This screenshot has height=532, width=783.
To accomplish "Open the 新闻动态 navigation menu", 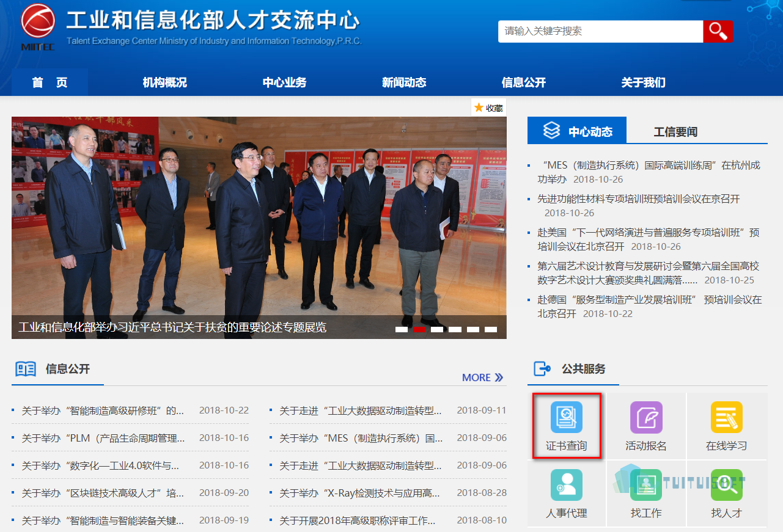I will click(404, 82).
